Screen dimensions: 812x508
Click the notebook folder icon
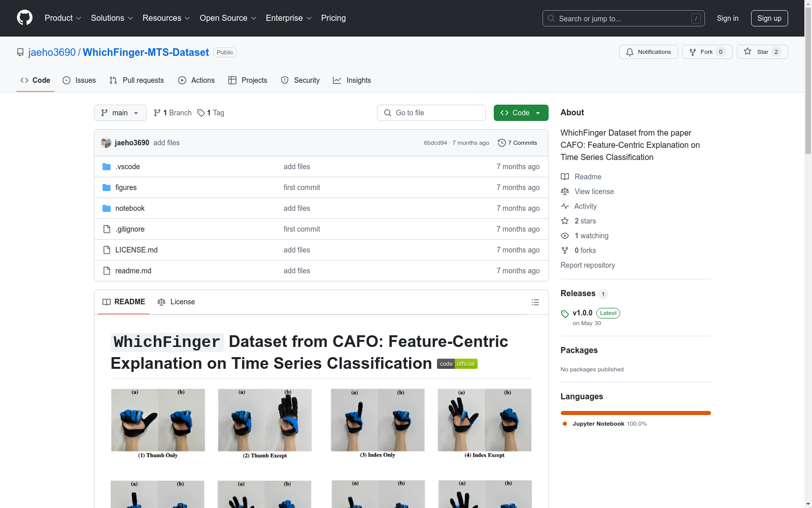point(107,208)
